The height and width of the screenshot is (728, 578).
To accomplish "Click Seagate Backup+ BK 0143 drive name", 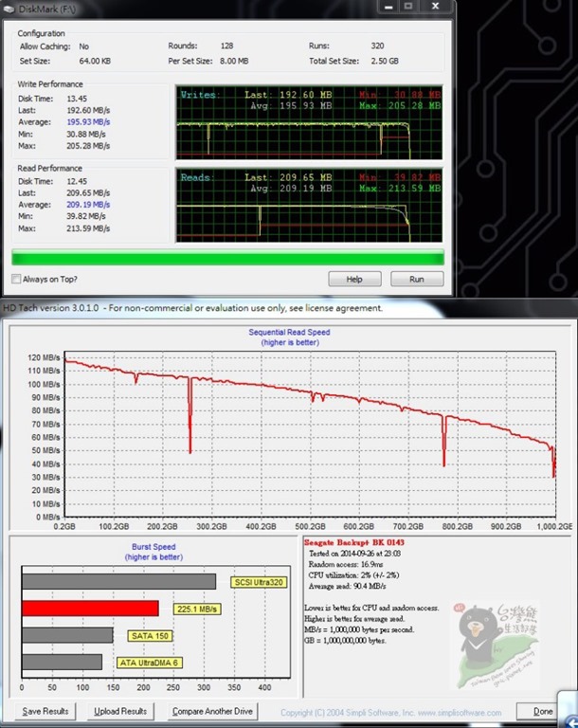I will click(353, 542).
